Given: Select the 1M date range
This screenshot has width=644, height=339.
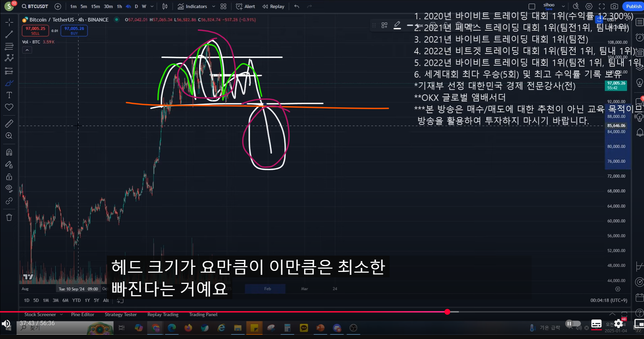Looking at the screenshot, I should click(46, 300).
